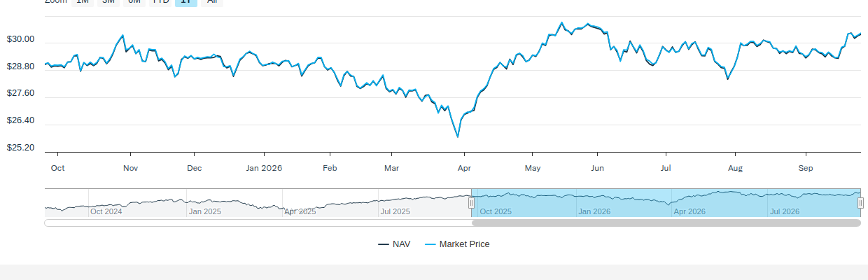Click the gray horizontal scrollbar thumb
868x280 pixels.
(x=666, y=223)
